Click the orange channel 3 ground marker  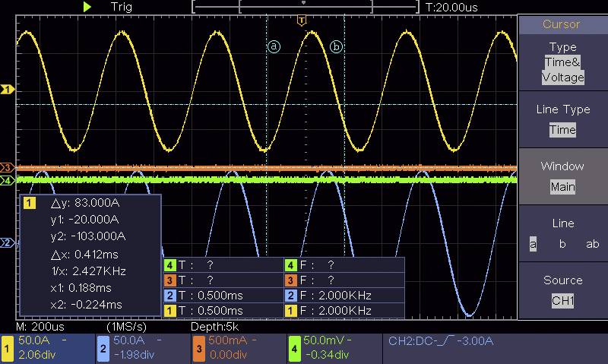7,167
